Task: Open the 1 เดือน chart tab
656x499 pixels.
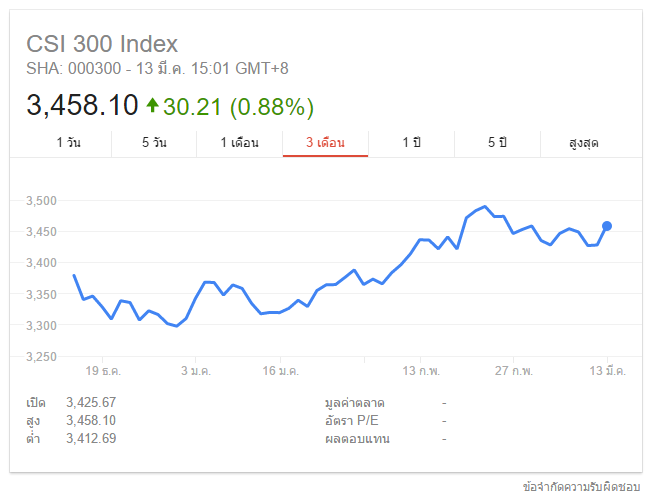Action: pyautogui.click(x=240, y=143)
